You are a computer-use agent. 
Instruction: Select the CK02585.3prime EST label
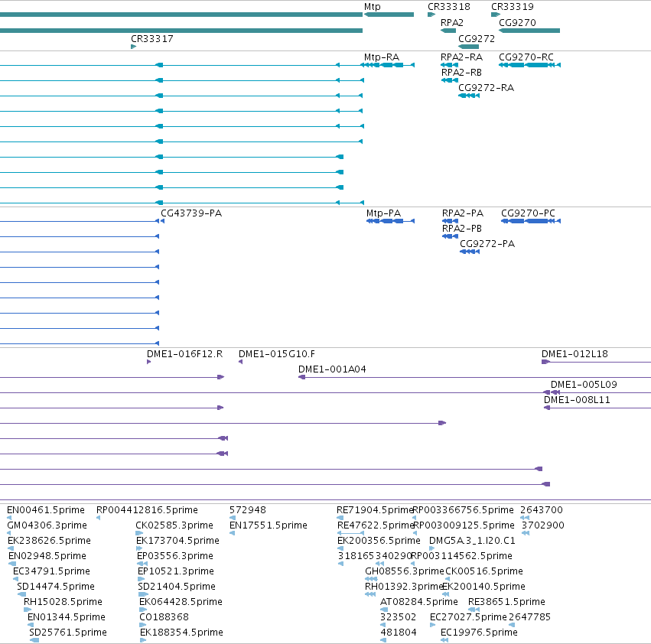(174, 525)
